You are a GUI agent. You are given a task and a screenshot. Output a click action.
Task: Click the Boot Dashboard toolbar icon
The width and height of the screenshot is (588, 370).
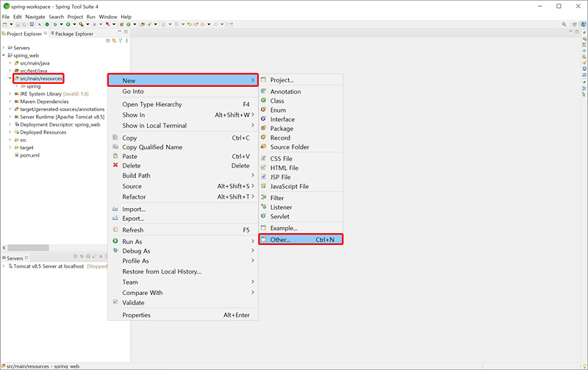click(x=47, y=24)
